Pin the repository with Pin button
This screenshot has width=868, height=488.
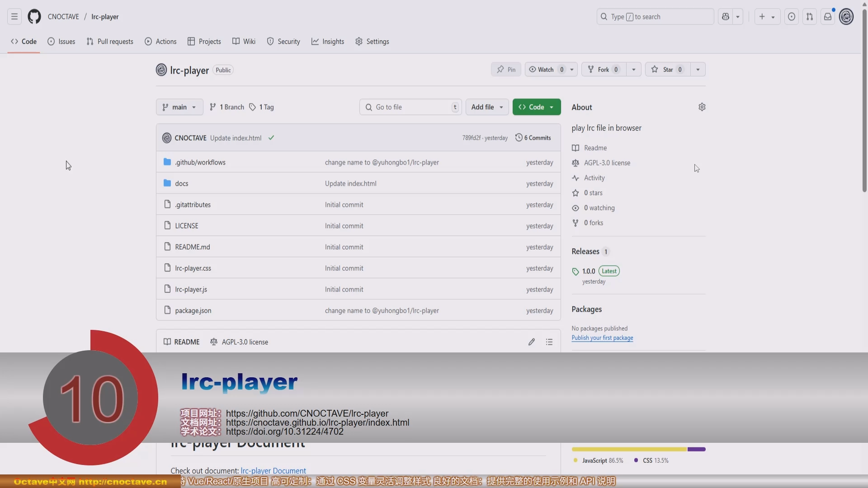(506, 70)
